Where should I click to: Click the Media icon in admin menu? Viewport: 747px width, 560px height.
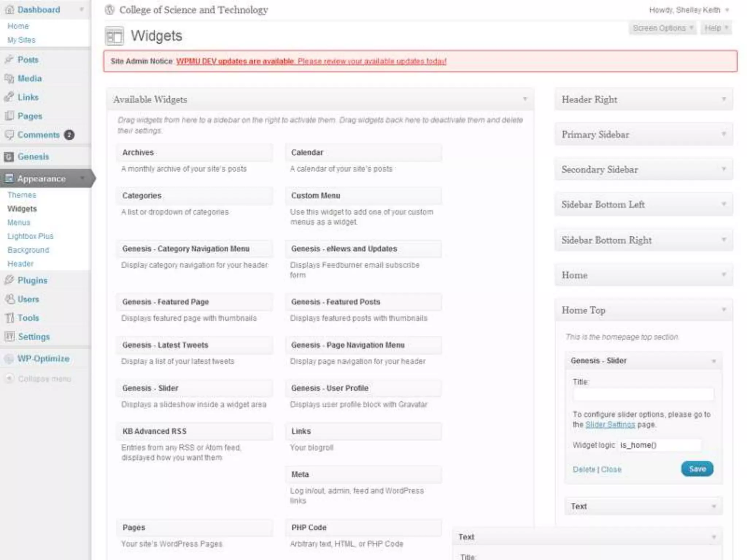(x=9, y=78)
